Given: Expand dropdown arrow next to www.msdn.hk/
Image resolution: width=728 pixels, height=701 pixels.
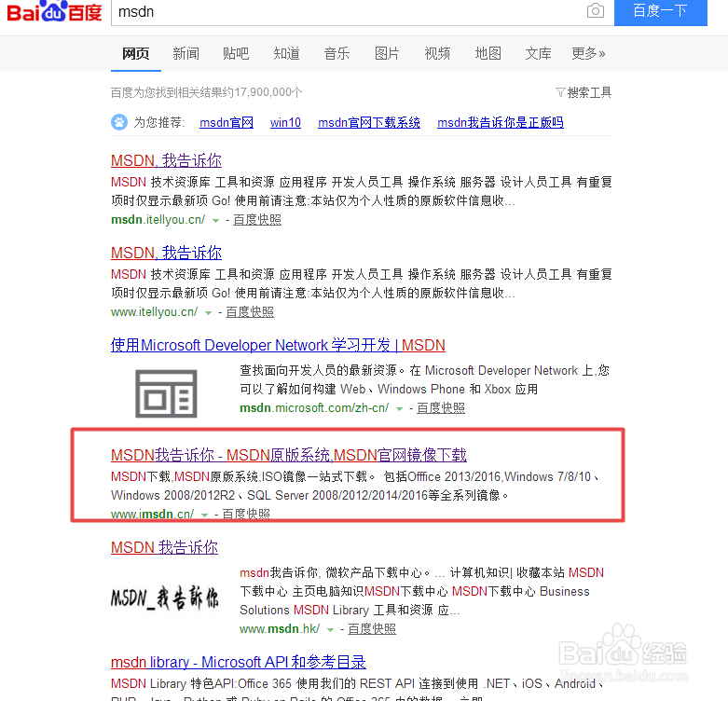Looking at the screenshot, I should click(x=330, y=630).
